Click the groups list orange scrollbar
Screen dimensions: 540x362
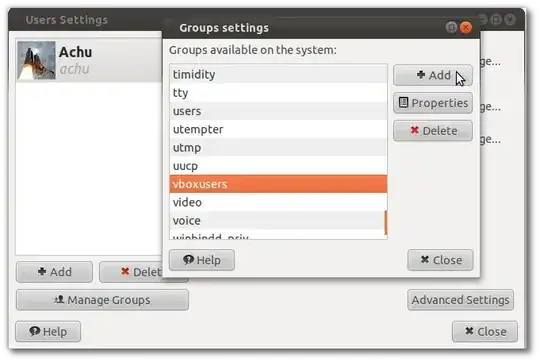point(385,223)
